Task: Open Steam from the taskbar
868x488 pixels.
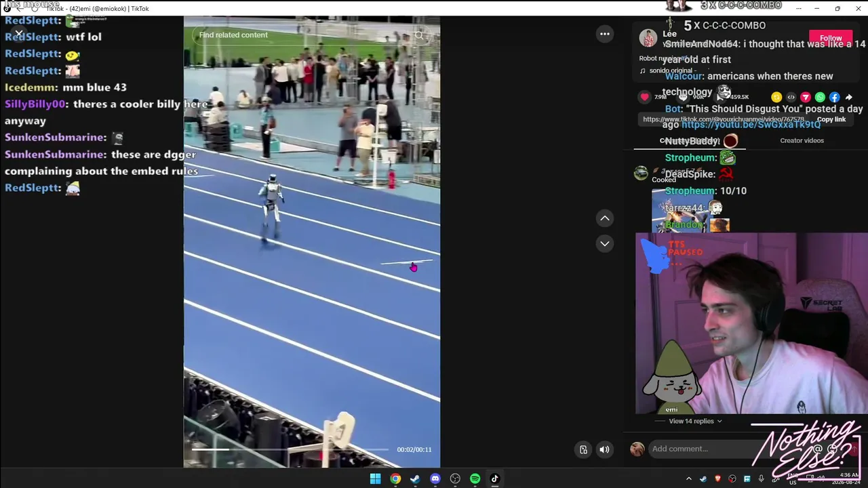Action: (415, 479)
